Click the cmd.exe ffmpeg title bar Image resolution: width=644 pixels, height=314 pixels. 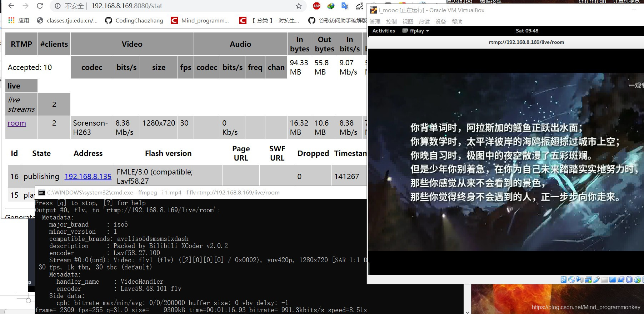(x=201, y=193)
